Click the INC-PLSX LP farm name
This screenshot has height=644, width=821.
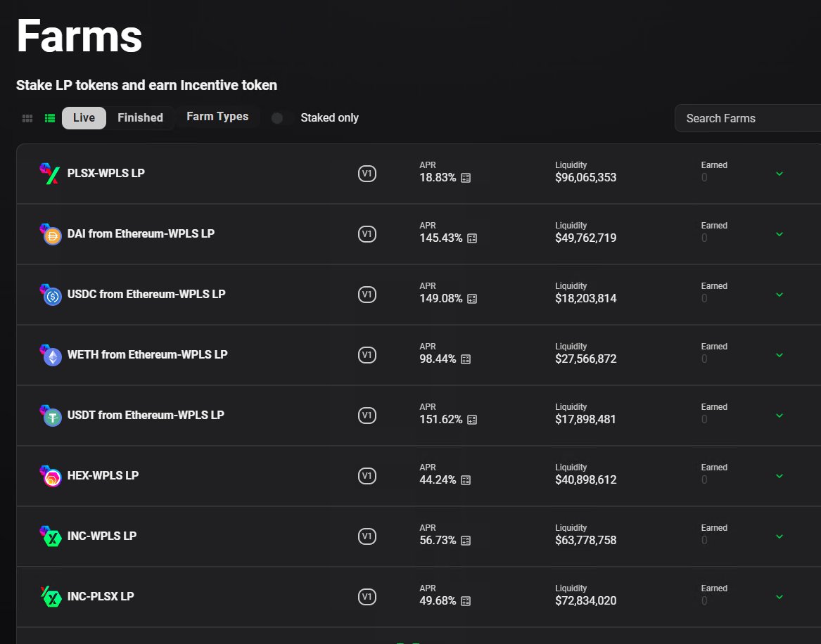101,596
